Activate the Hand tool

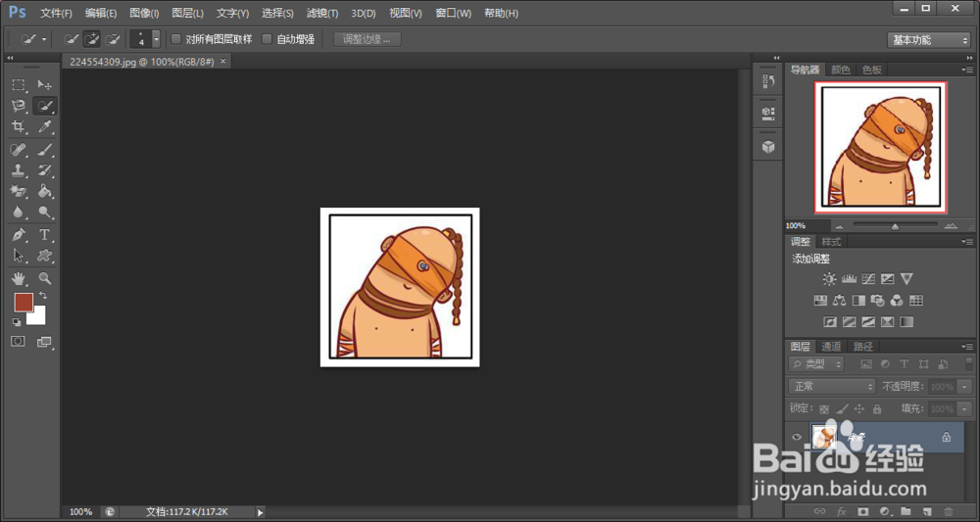pos(19,278)
